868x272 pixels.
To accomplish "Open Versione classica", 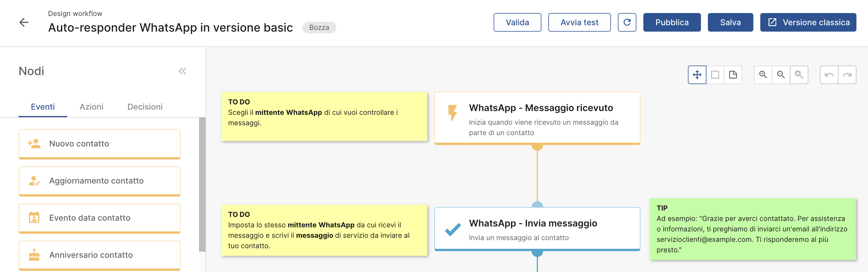I will 808,22.
